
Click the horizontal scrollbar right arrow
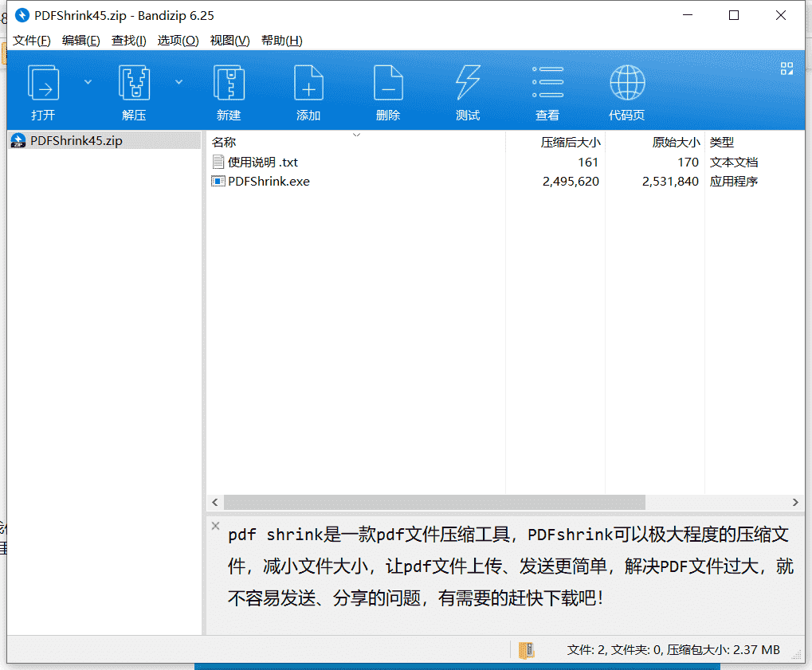[x=795, y=502]
